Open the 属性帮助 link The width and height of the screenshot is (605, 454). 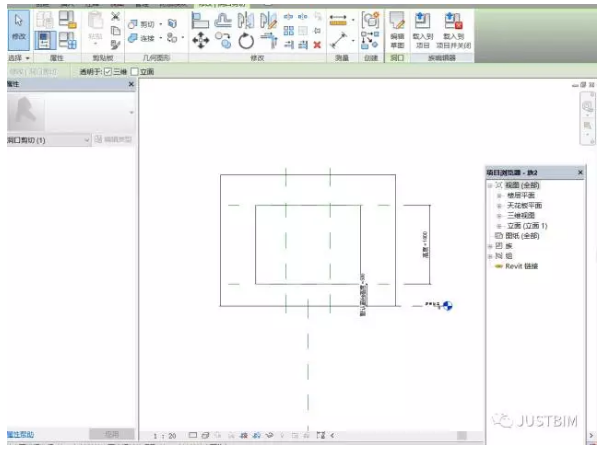(20, 434)
